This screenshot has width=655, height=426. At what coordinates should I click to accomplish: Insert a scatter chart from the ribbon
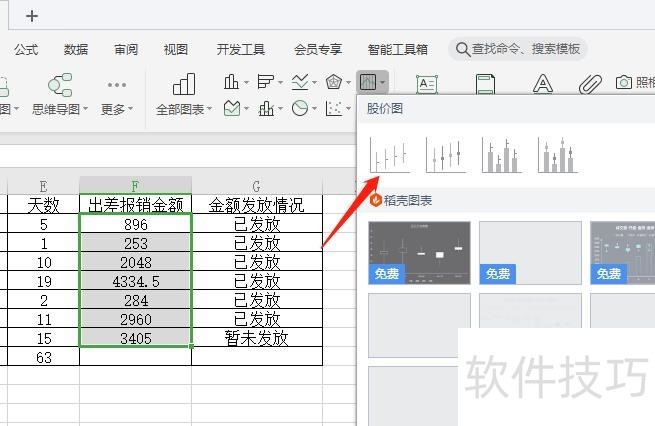338,109
